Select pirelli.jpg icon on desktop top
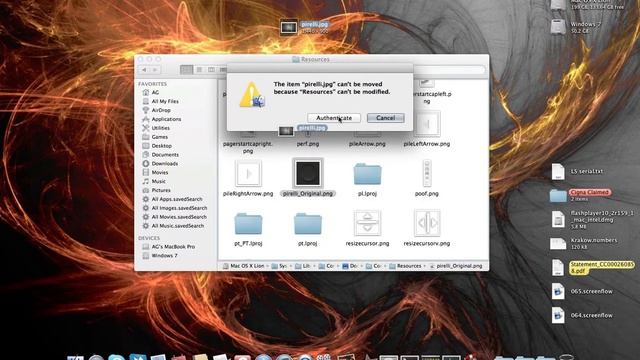Screen dimensions: 640x360 [x=289, y=27]
